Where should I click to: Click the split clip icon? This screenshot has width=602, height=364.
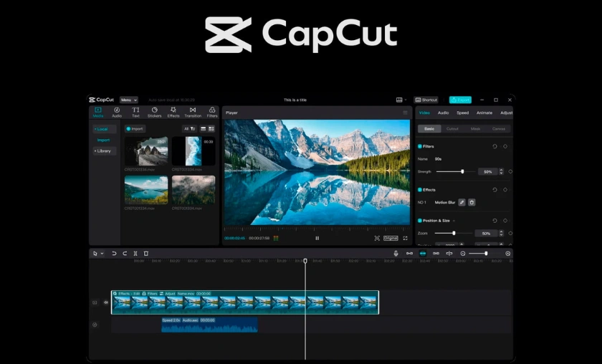(x=135, y=254)
